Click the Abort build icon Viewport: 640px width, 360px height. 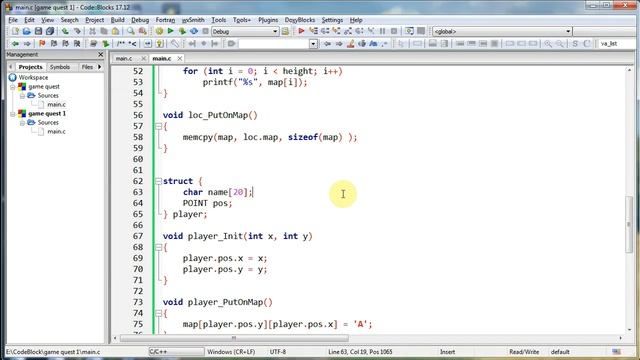pos(205,31)
